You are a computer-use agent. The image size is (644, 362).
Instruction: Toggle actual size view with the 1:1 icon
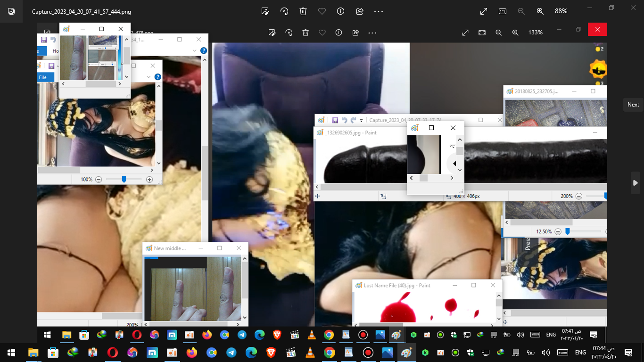pyautogui.click(x=502, y=11)
